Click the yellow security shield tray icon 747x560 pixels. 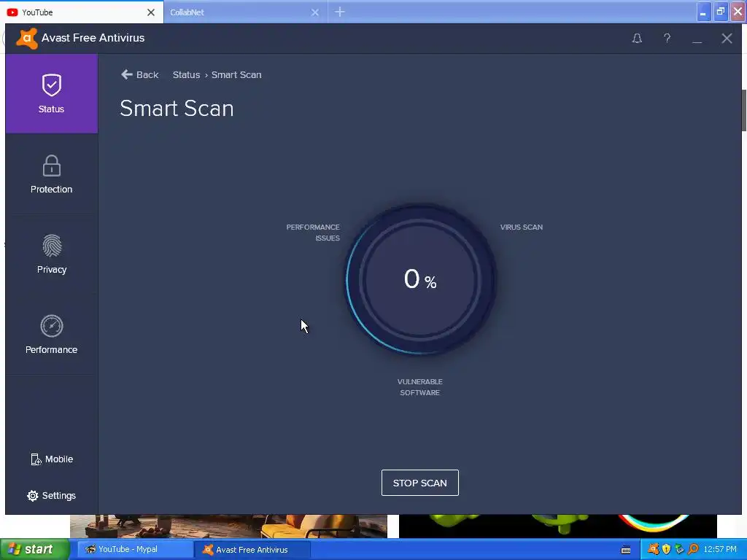[667, 550]
